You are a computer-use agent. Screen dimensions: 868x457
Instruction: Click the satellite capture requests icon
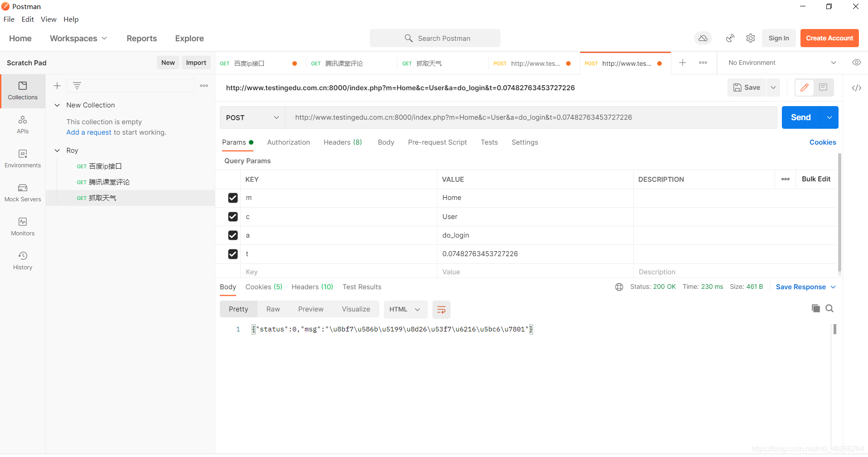730,39
